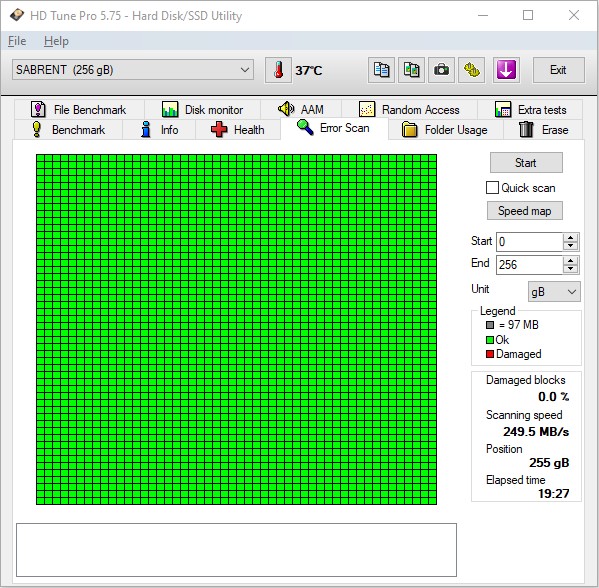Open the AAM tab
599x588 pixels.
301,110
